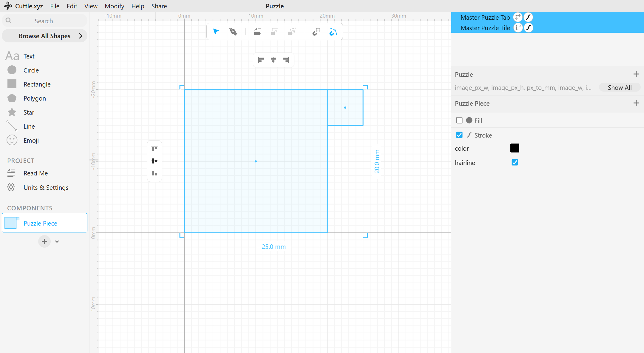This screenshot has width=644, height=353.
Task: Add a Polygon shape
Action: [x=35, y=98]
